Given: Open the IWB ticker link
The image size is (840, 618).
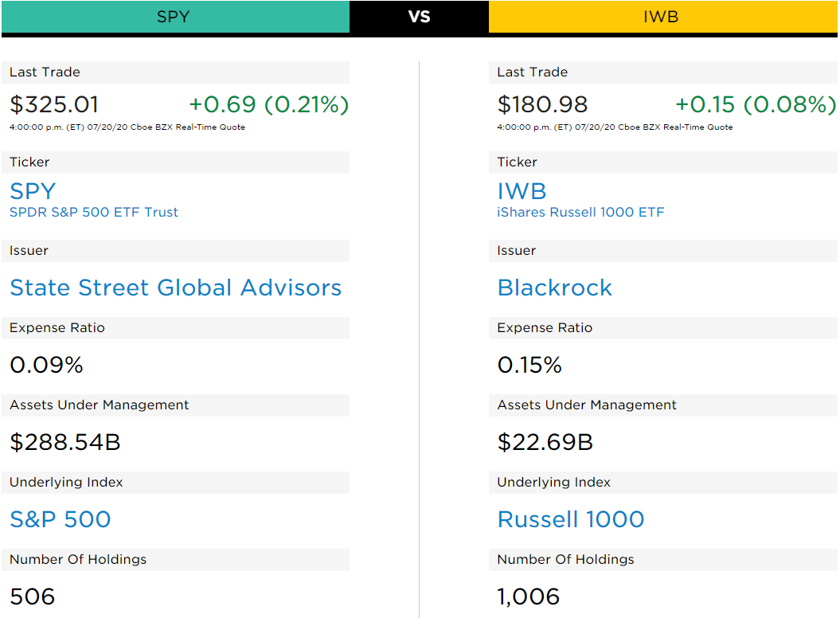Looking at the screenshot, I should click(522, 191).
